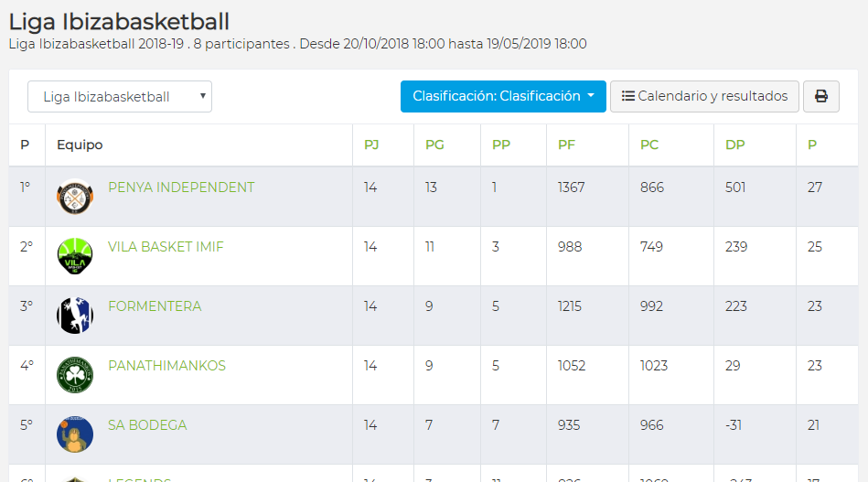
Task: Click the Panathimankos clover logo
Action: click(x=75, y=375)
